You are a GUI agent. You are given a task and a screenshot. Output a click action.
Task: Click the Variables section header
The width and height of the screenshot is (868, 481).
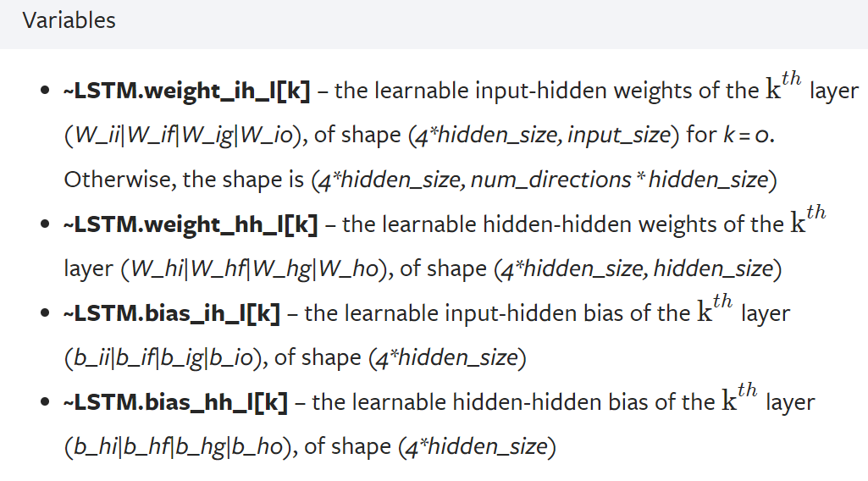(69, 20)
